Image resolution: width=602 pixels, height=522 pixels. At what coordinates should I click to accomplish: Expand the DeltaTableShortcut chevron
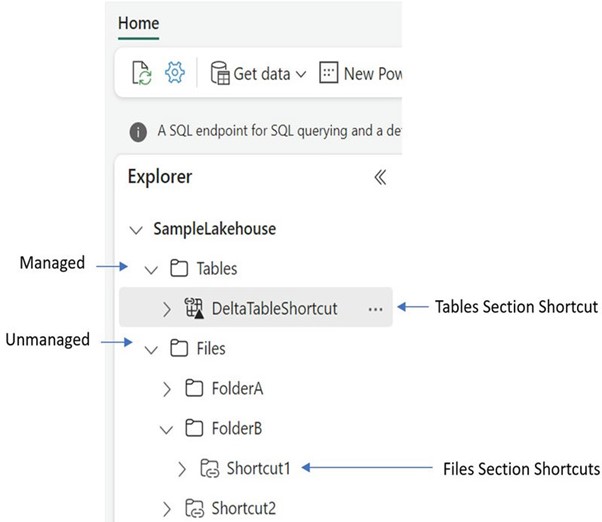pos(167,309)
